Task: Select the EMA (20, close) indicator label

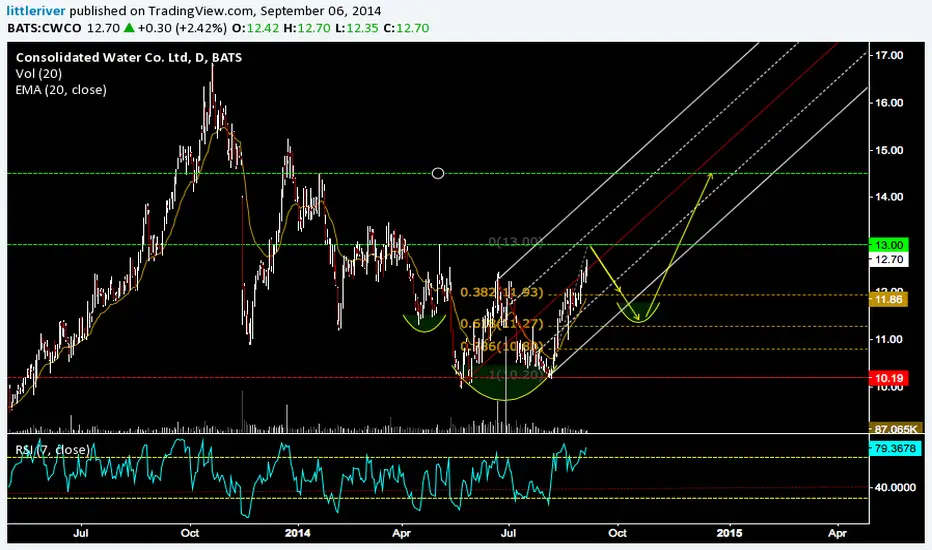Action: [61, 90]
